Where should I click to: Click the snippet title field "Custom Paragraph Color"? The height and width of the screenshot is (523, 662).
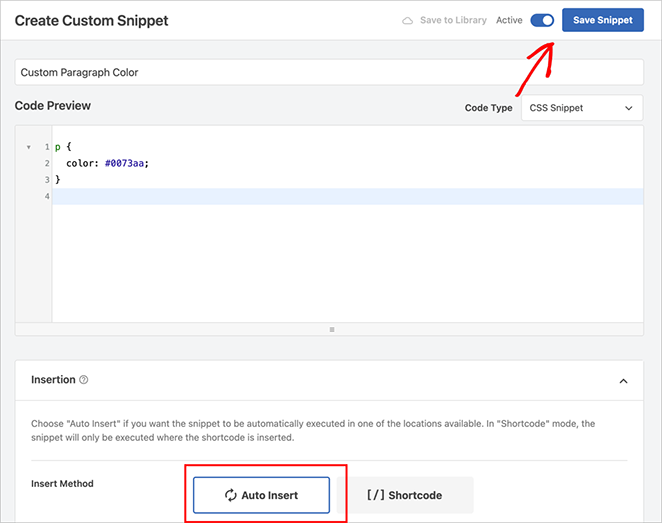(329, 73)
